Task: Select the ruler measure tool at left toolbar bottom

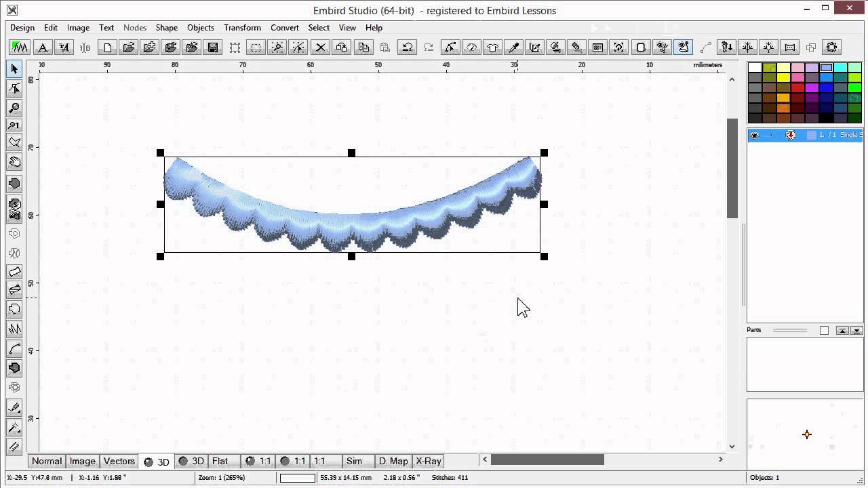Action: [14, 447]
